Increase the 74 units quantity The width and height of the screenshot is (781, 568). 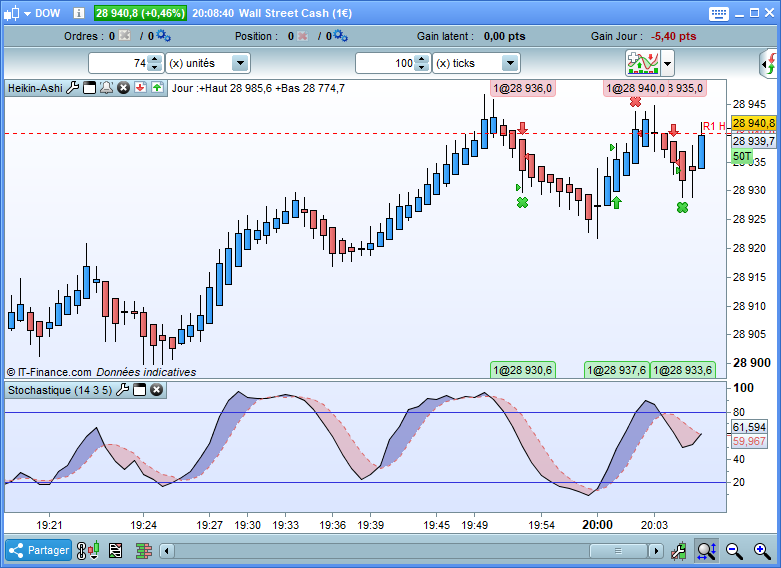(155, 59)
